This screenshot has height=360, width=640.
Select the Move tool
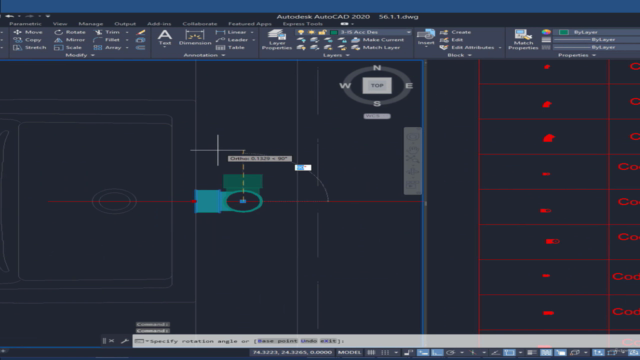tap(28, 32)
